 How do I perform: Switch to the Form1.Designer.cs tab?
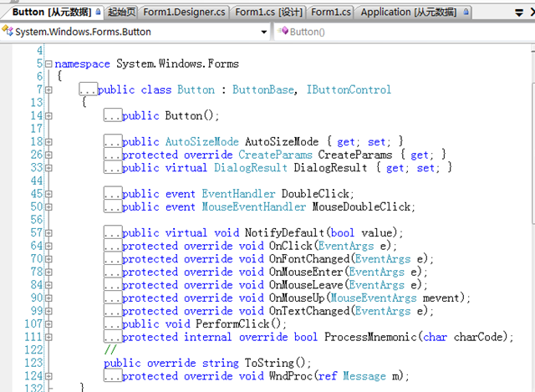coord(185,13)
